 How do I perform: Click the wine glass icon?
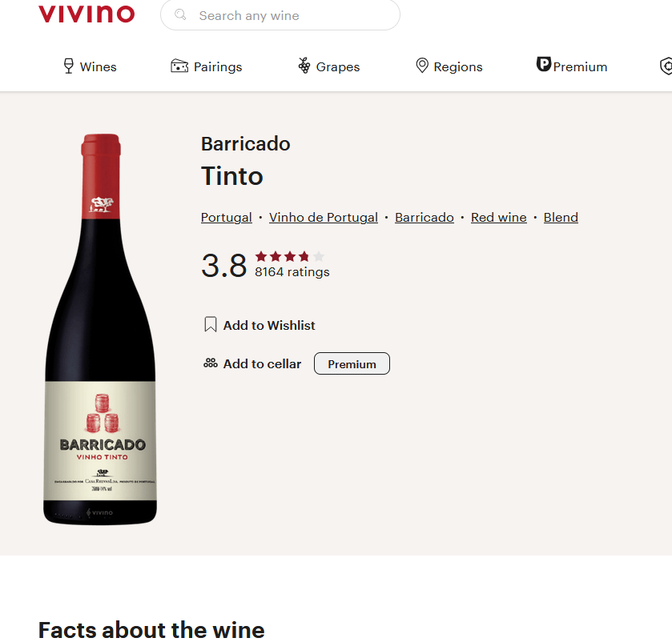coord(69,66)
